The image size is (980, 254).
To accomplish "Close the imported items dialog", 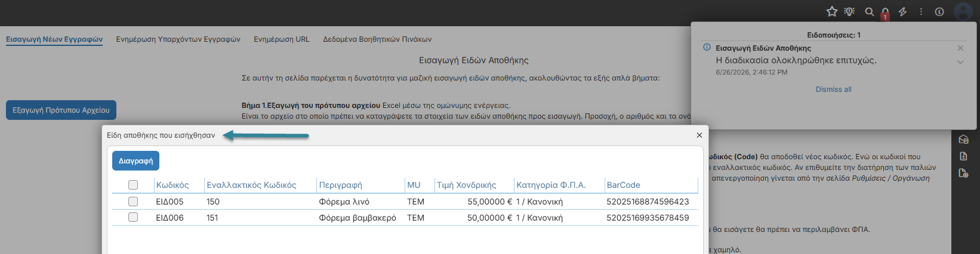I will [699, 135].
